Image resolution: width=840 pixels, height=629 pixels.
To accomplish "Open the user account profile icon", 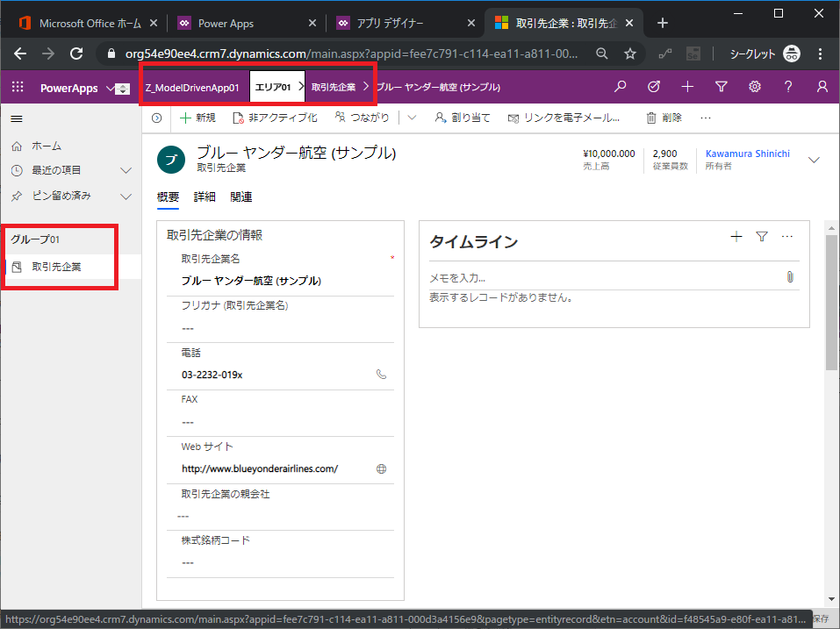I will (x=822, y=86).
